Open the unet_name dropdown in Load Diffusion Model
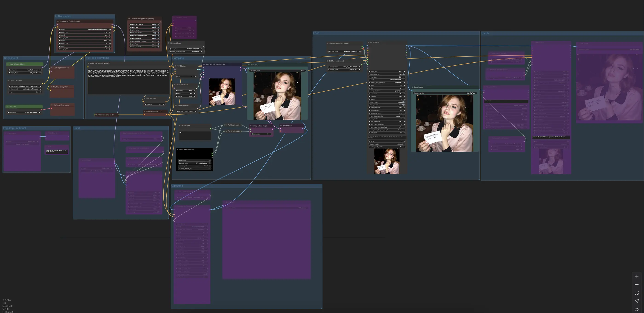Image resolution: width=644 pixels, height=313 pixels. pos(25,70)
